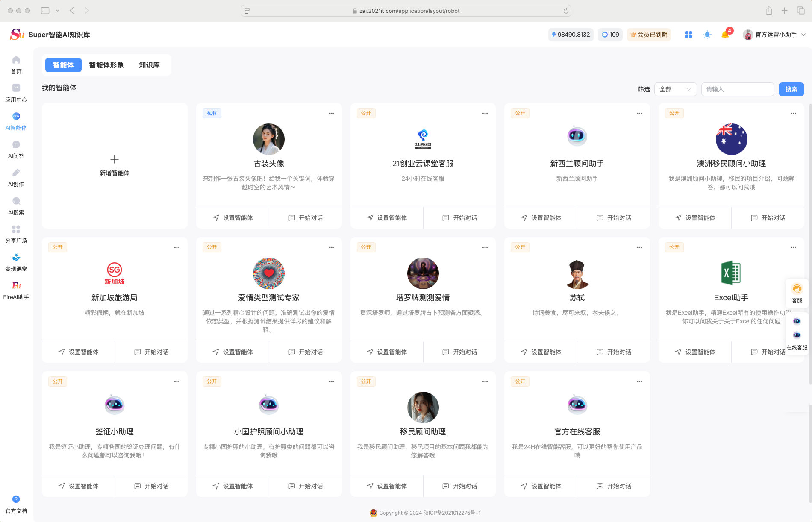The height and width of the screenshot is (522, 812).
Task: Click the Excel助手 avatar image
Action: click(x=731, y=273)
